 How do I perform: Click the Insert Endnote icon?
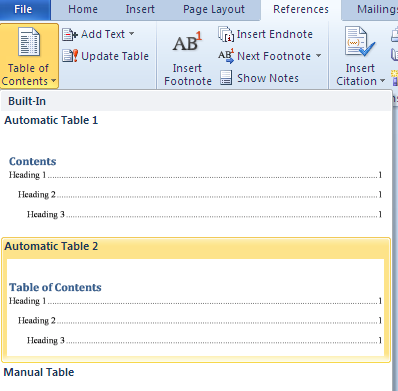pyautogui.click(x=226, y=34)
